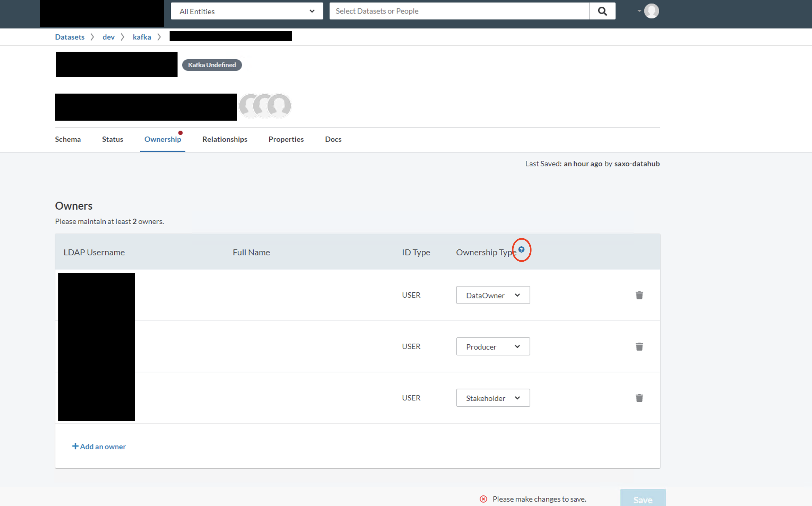Open the All Entities dropdown
The height and width of the screenshot is (506, 812).
tap(247, 11)
